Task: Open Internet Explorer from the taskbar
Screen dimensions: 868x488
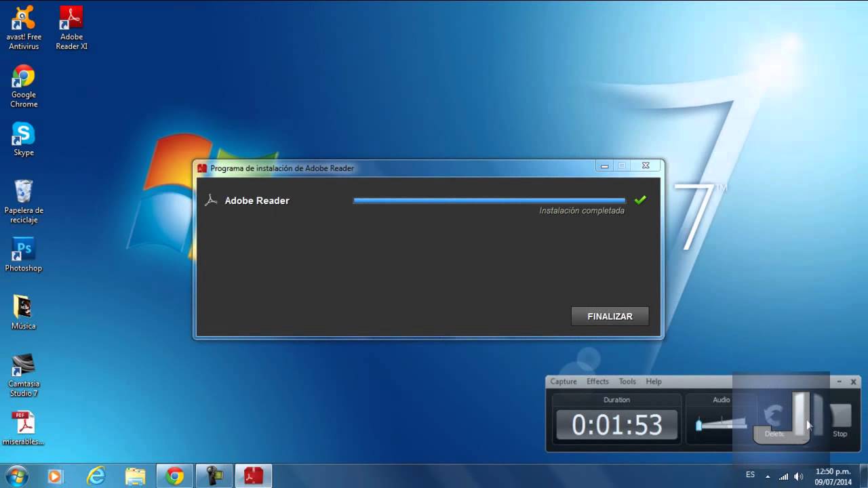Action: (96, 476)
